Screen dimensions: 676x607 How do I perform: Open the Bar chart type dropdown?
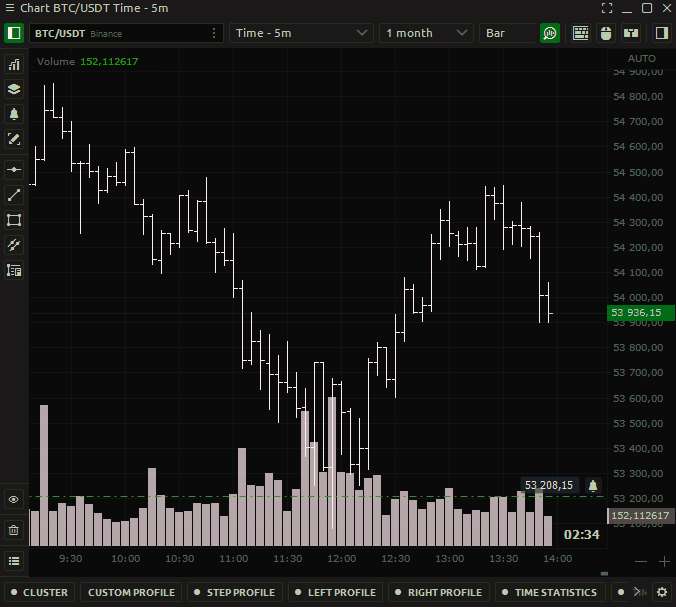508,33
